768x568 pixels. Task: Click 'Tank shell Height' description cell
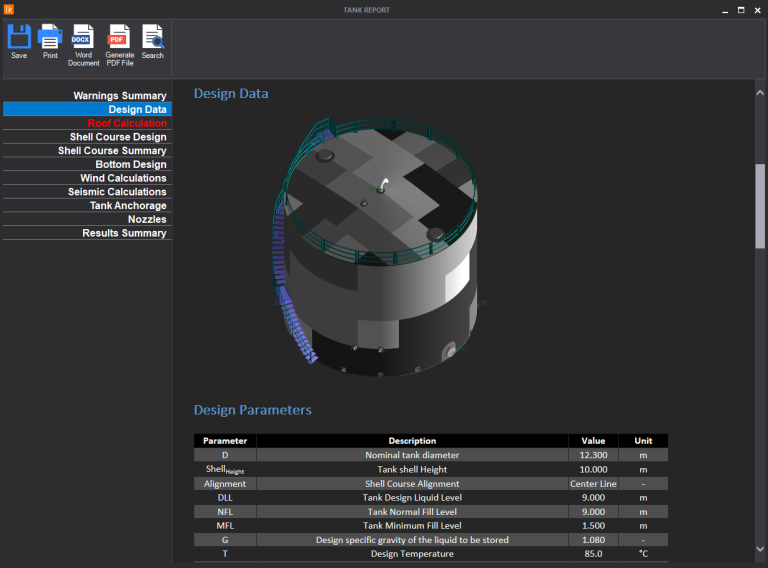pyautogui.click(x=412, y=469)
